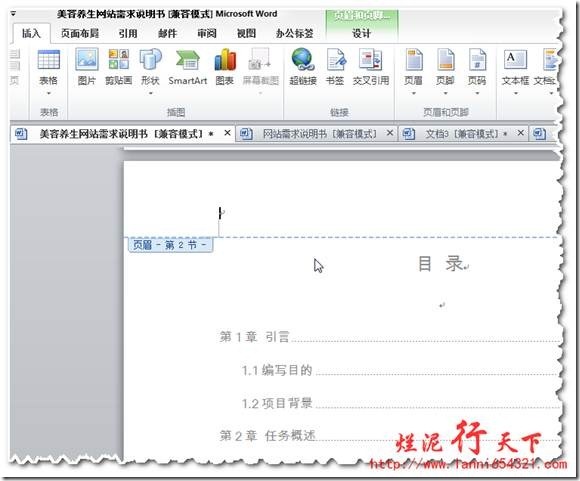This screenshot has width=580, height=481.
Task: Open the 邮件 ribbon tab
Action: coord(168,33)
